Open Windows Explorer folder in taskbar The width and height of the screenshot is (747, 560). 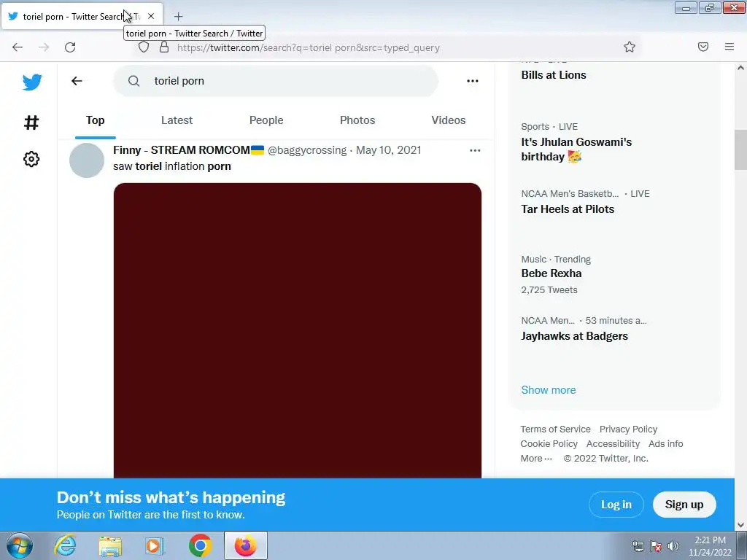coord(110,545)
